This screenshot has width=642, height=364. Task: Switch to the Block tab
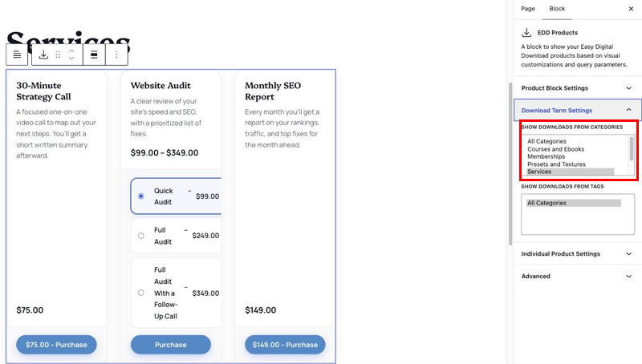[x=557, y=9]
